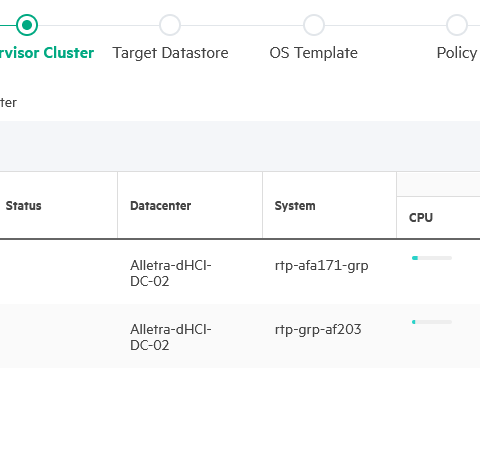Viewport: 480px width, 472px height.
Task: Select the rtp-grp-af203 system row
Action: pyautogui.click(x=240, y=336)
